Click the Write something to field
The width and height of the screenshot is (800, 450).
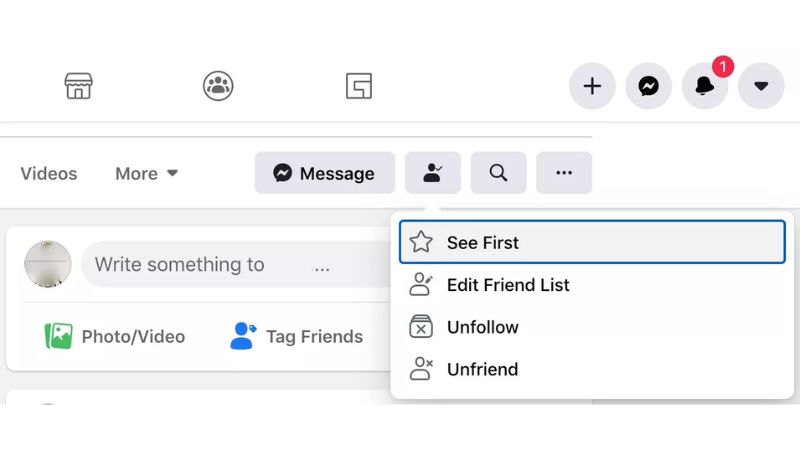tap(236, 264)
